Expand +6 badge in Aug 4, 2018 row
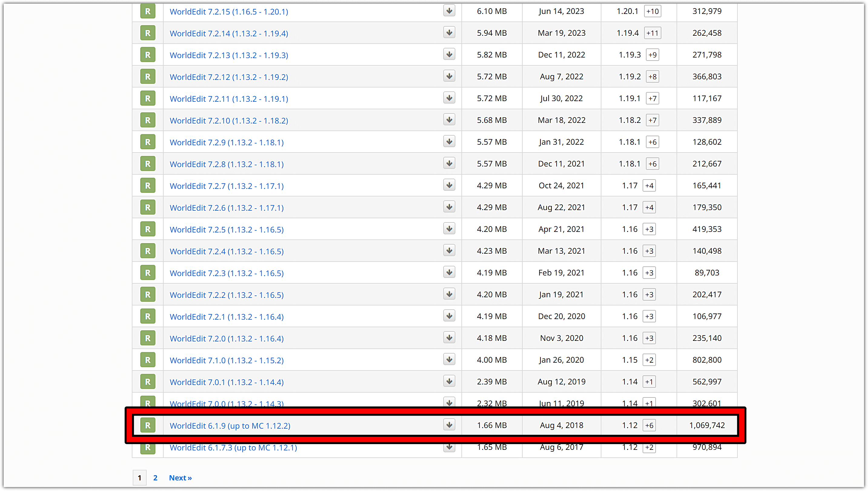 [x=649, y=425]
